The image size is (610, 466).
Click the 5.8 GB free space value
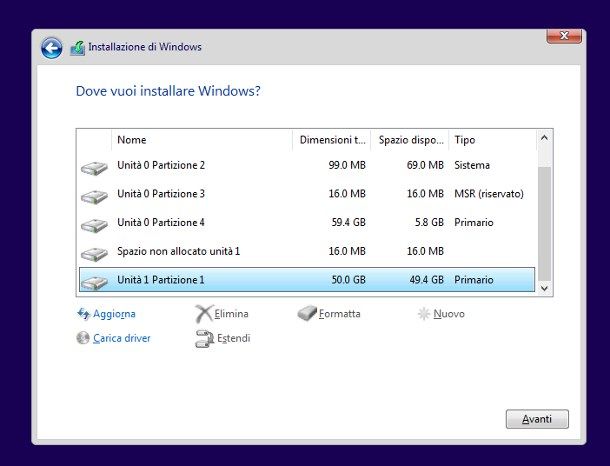click(429, 222)
